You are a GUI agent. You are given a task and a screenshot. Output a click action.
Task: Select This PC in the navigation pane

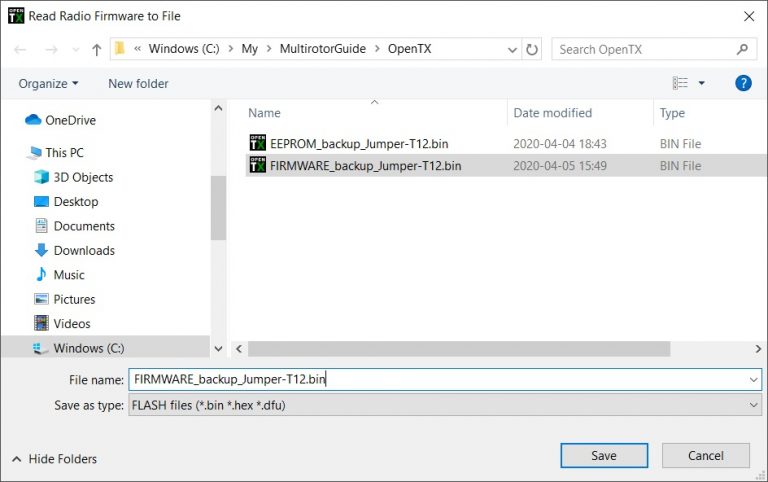click(x=64, y=153)
